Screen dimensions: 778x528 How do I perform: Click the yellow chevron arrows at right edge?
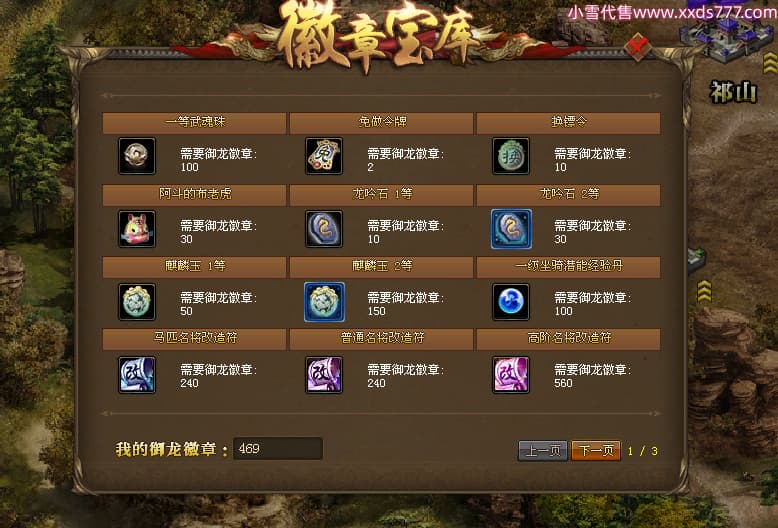click(x=705, y=291)
